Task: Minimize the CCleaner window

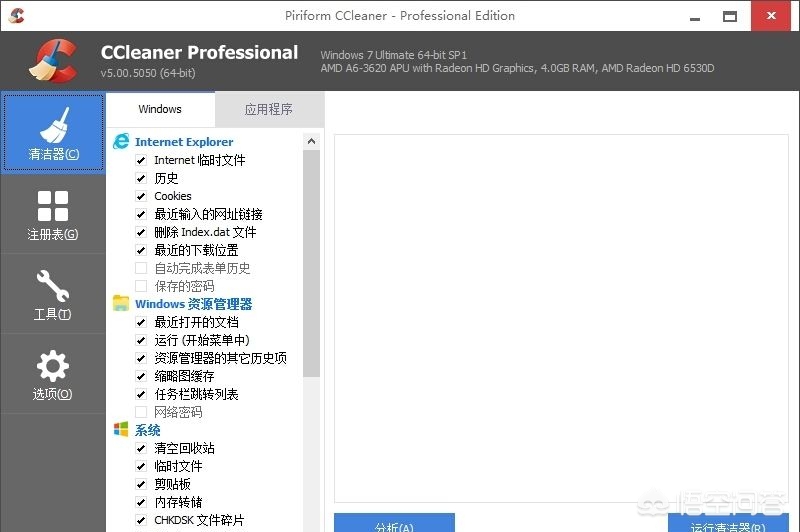Action: [x=694, y=17]
